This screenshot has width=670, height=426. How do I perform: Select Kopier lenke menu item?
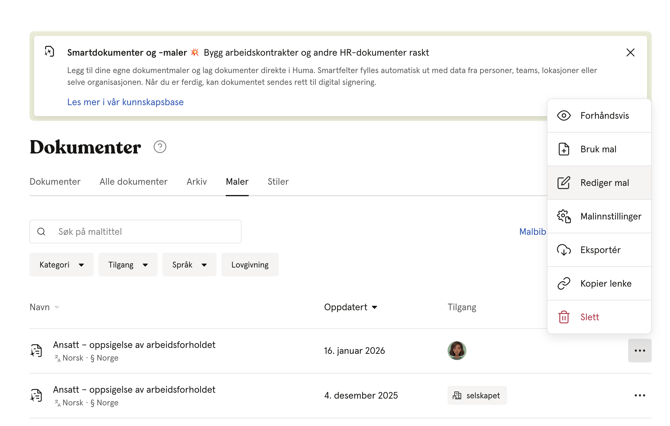coord(599,283)
